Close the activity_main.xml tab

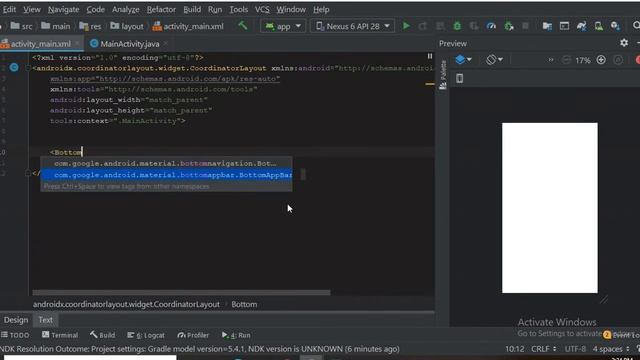(x=77, y=43)
